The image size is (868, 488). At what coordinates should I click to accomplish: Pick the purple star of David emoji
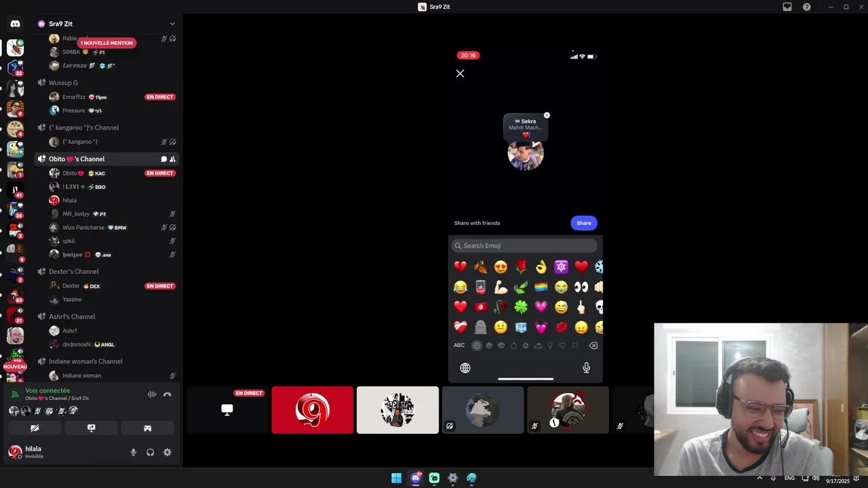point(561,267)
